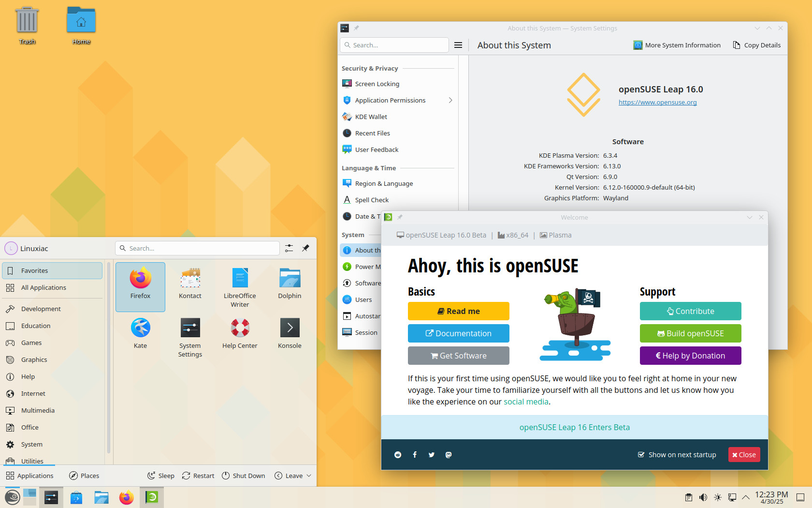Click the Reddit icon in Welcome footer
Image resolution: width=812 pixels, height=508 pixels.
point(398,455)
